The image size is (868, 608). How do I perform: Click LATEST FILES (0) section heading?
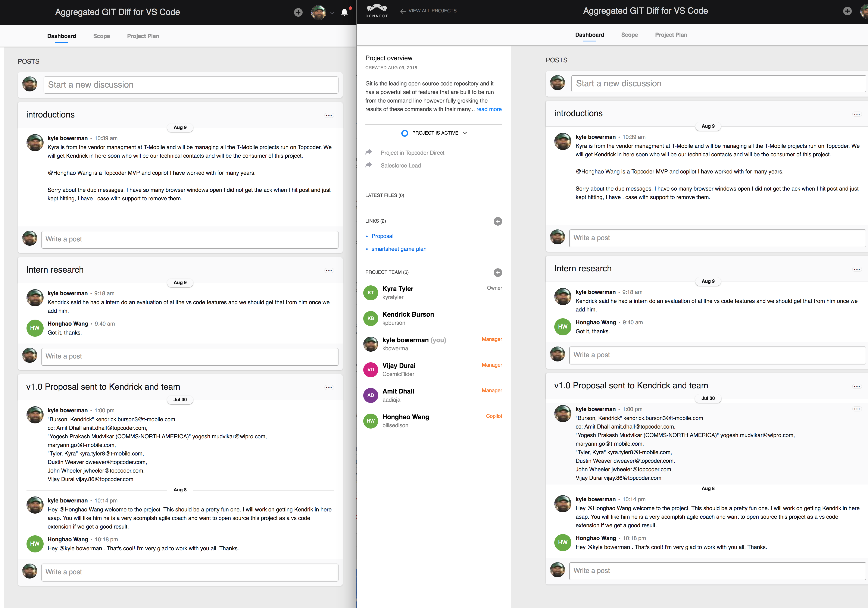tap(384, 195)
